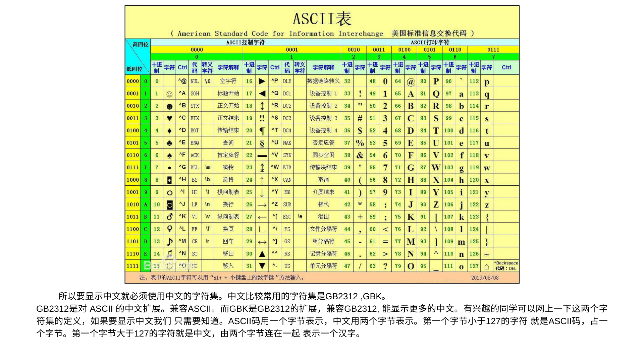Click the "同步空闲" description cell
This screenshot has height=362, width=644.
[x=323, y=155]
